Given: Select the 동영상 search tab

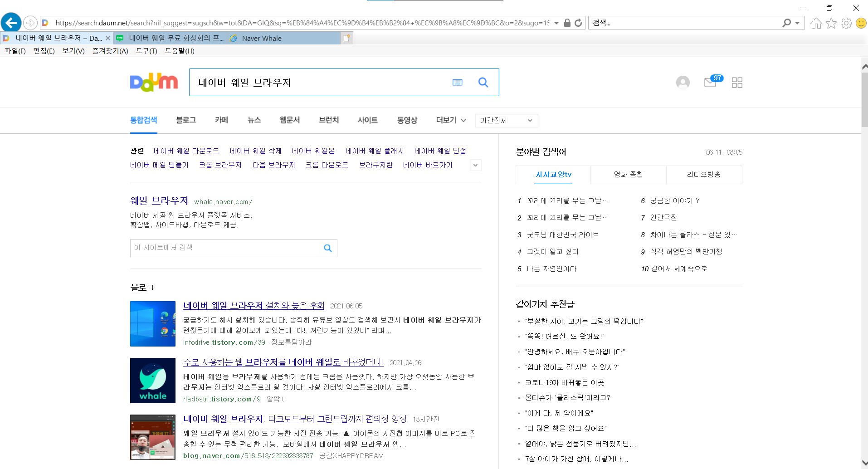Looking at the screenshot, I should (x=407, y=120).
